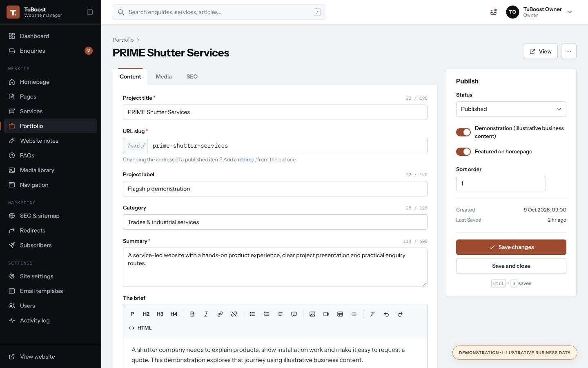Collapse the sidebar with the panel icon
The image size is (588, 368).
90,12
